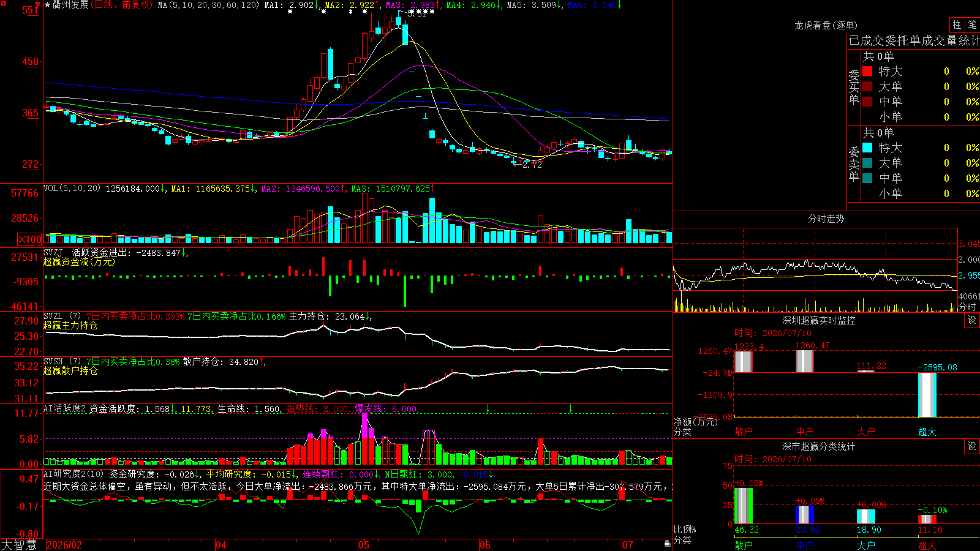980x551 pixels.
Task: Open settings 设 for 深圳超赢实时监控
Action: [x=972, y=320]
